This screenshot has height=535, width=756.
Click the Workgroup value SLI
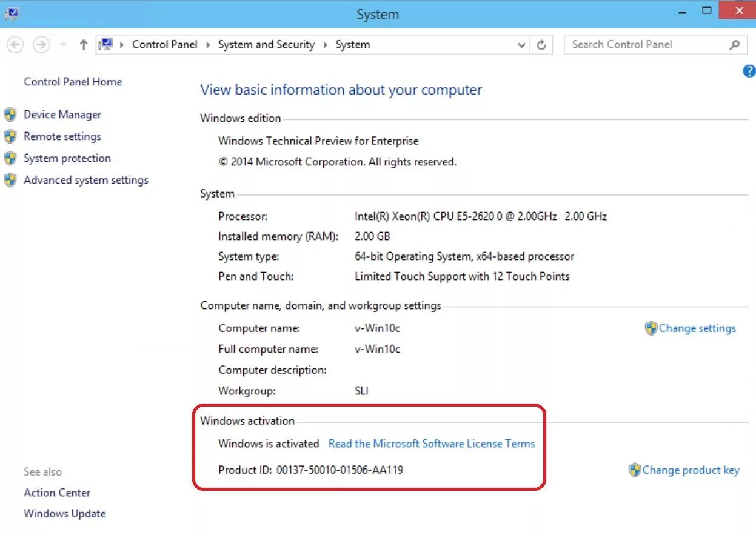(x=361, y=391)
